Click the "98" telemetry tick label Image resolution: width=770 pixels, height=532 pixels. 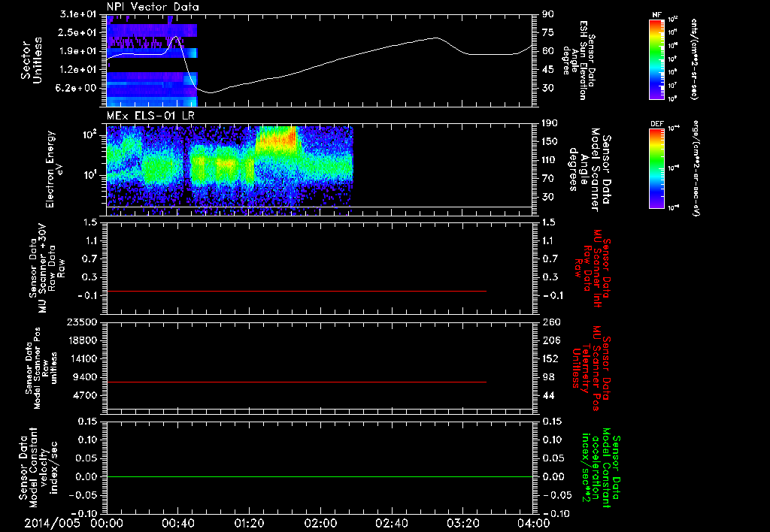pos(548,377)
